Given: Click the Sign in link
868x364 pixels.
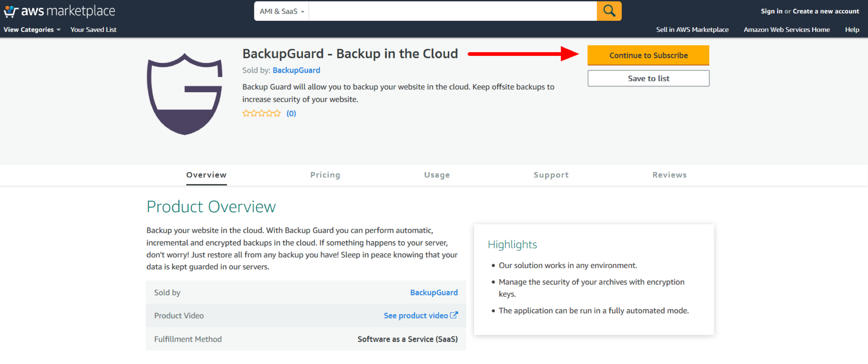Looking at the screenshot, I should point(771,11).
